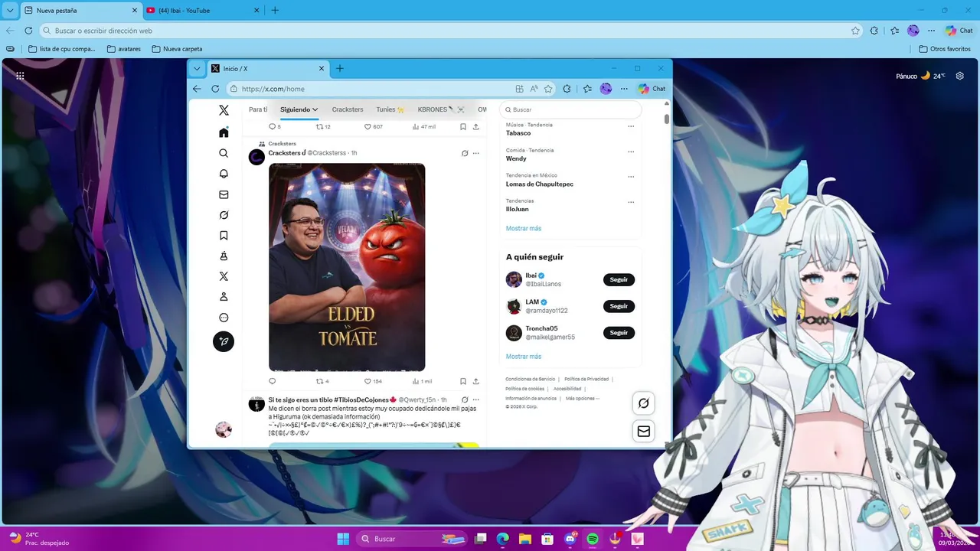Open Premium X icon in sidebar
The image size is (980, 551).
pyautogui.click(x=224, y=276)
